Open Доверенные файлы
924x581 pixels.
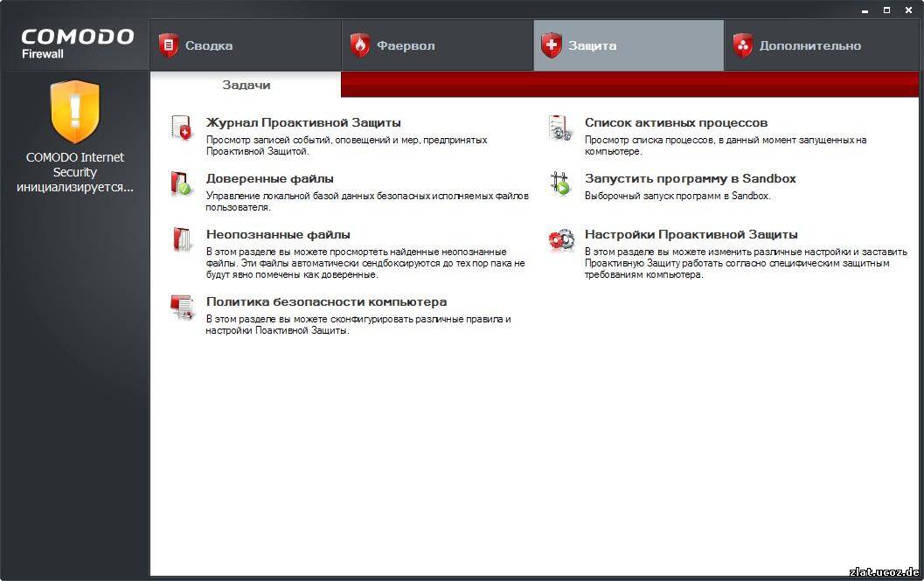(x=270, y=178)
